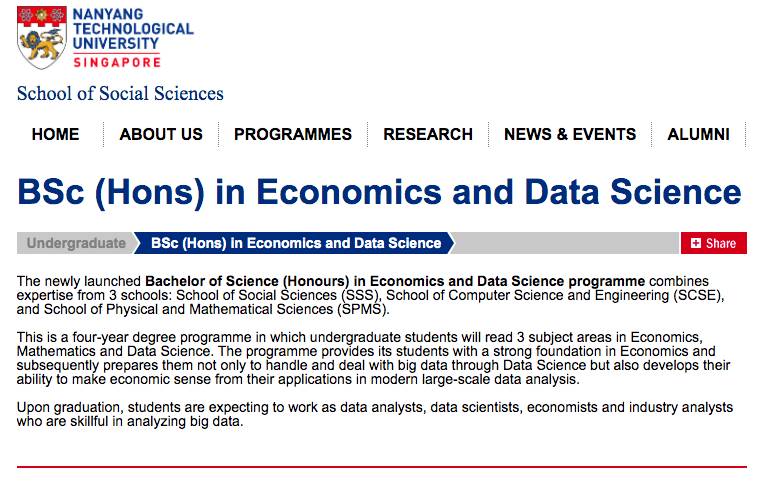759x481 pixels.
Task: Go back to Undergraduate breadcrumb
Action: click(x=76, y=243)
